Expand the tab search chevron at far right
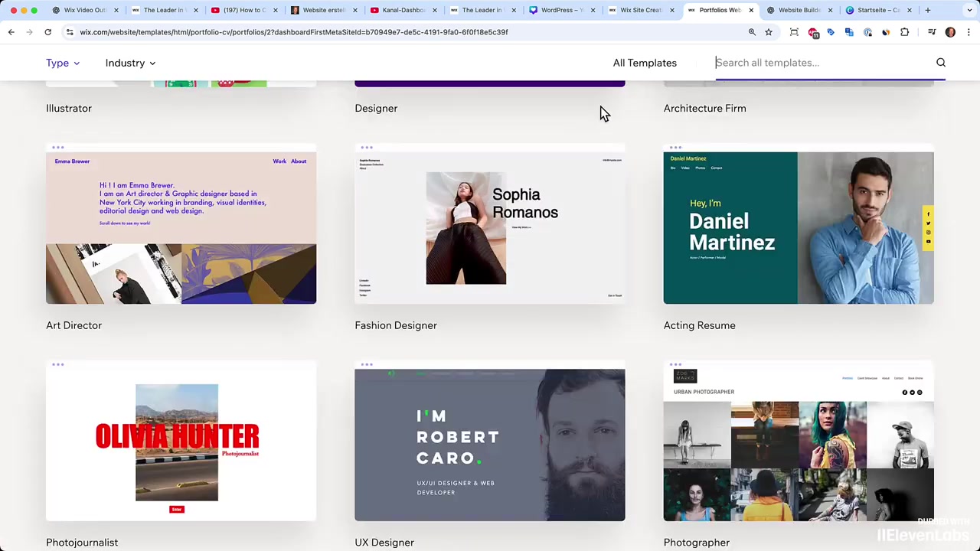This screenshot has width=980, height=551. pos(969,10)
